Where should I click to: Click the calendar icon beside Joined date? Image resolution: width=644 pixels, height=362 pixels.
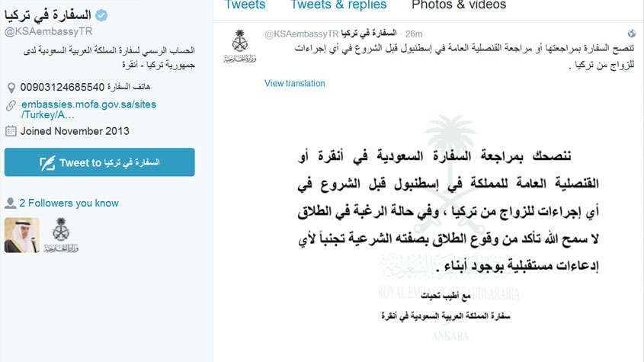pyautogui.click(x=11, y=131)
